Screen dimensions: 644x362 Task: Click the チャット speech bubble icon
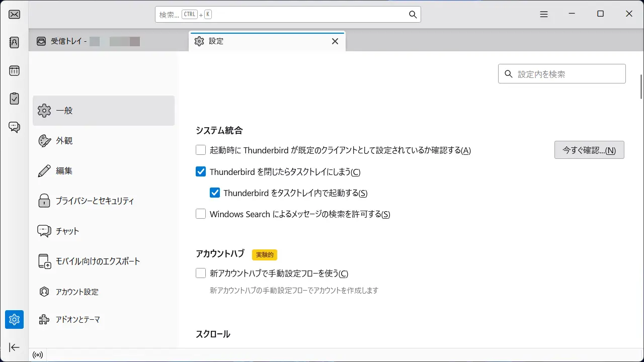coord(44,231)
